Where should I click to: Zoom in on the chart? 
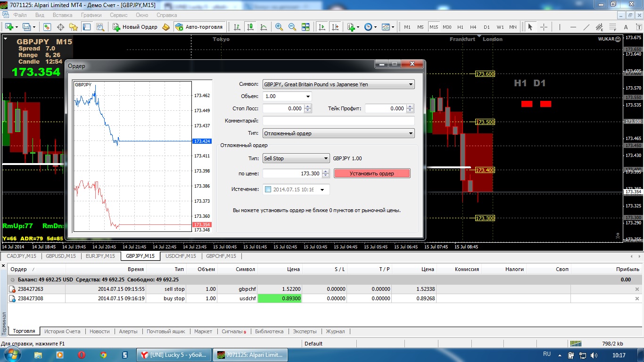pyautogui.click(x=279, y=27)
